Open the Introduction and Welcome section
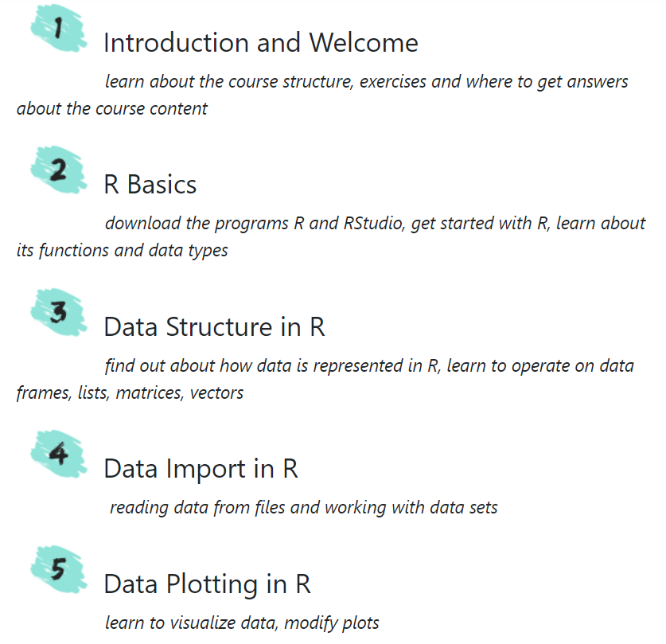The image size is (666, 644). pyautogui.click(x=260, y=42)
